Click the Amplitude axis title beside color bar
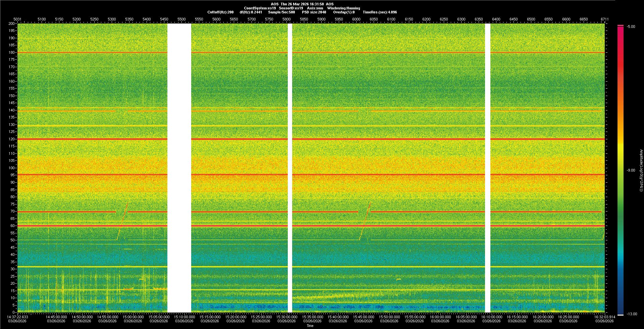 click(641, 170)
